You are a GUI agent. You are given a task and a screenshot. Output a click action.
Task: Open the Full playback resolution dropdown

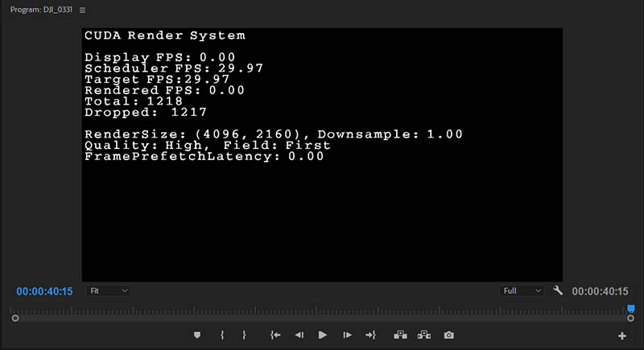pos(522,291)
